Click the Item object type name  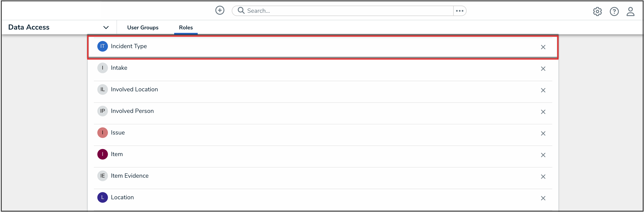(117, 154)
